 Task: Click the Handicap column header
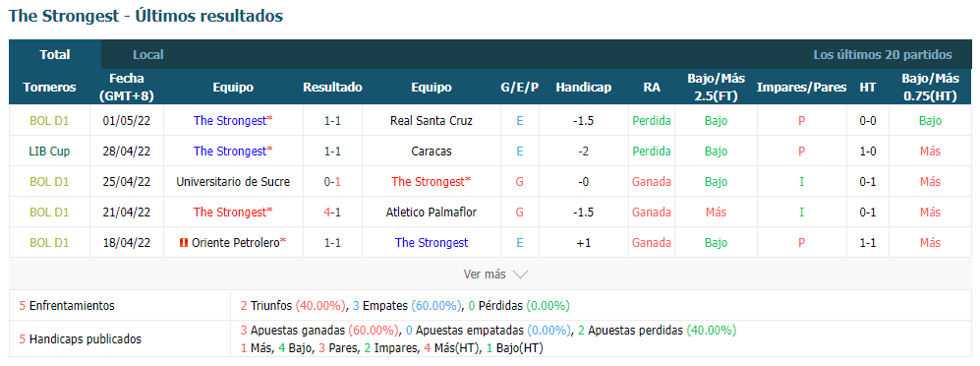pos(583,87)
